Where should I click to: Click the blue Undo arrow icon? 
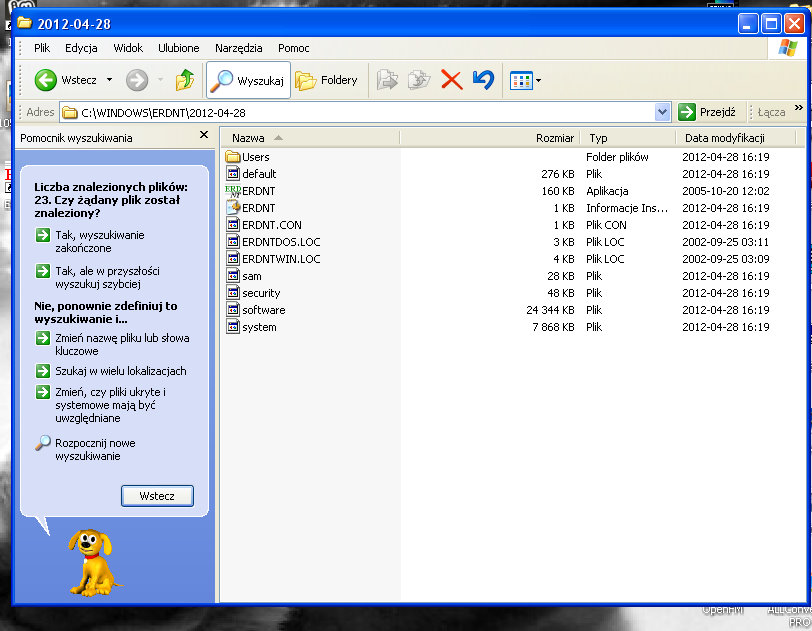point(483,80)
